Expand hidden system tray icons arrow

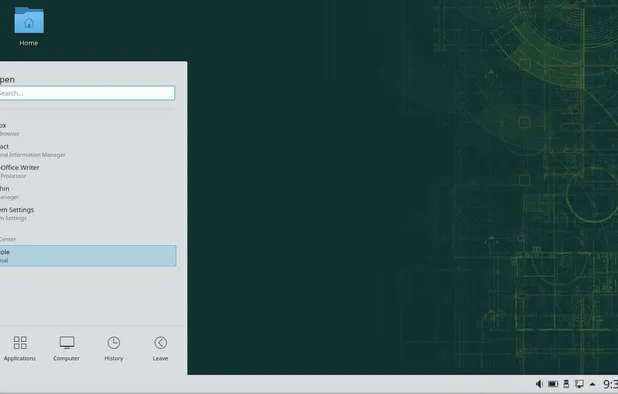click(592, 384)
